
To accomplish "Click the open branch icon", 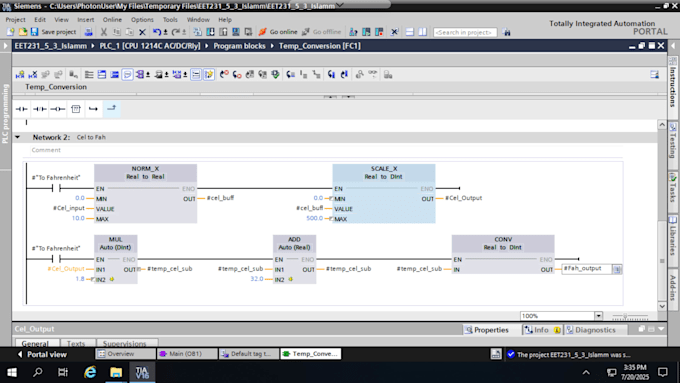I will [93, 109].
